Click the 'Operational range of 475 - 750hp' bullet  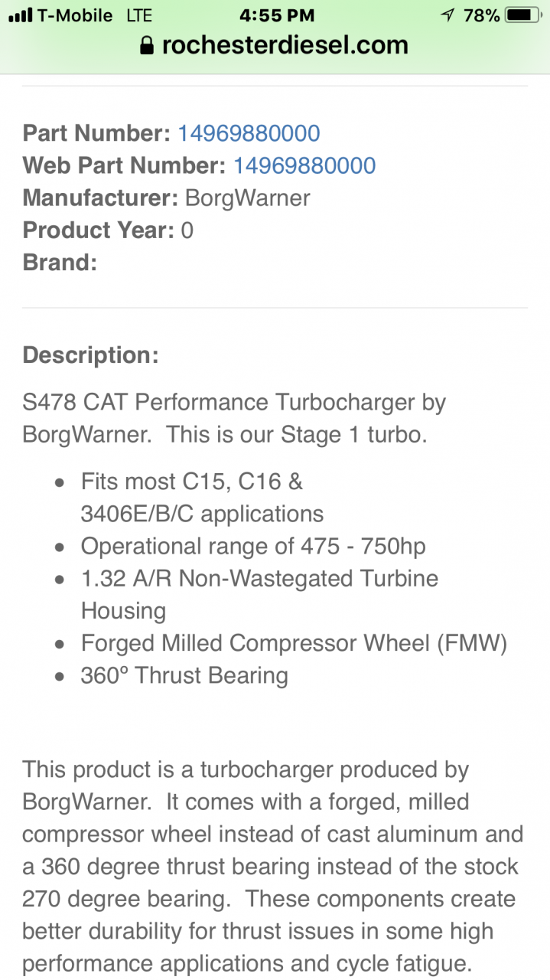[253, 547]
